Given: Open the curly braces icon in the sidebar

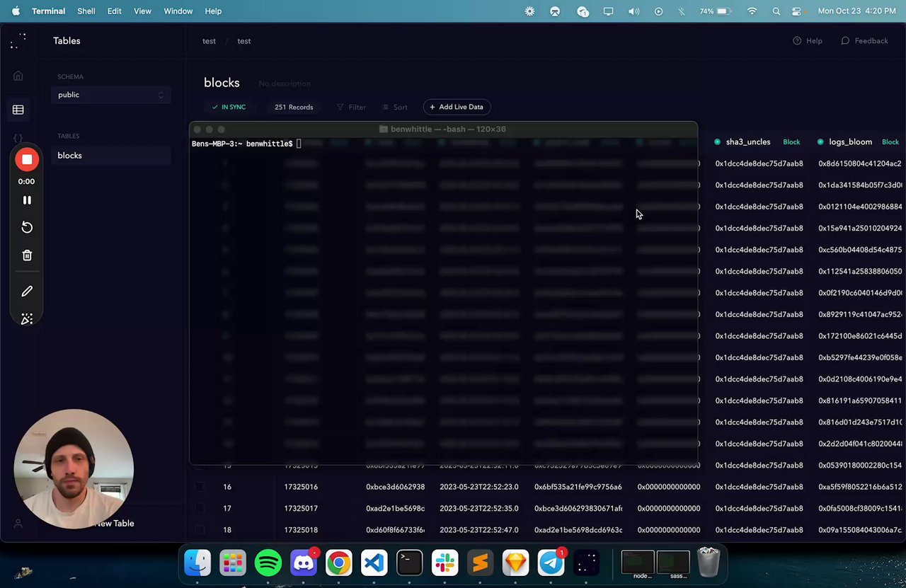Looking at the screenshot, I should pos(18,138).
